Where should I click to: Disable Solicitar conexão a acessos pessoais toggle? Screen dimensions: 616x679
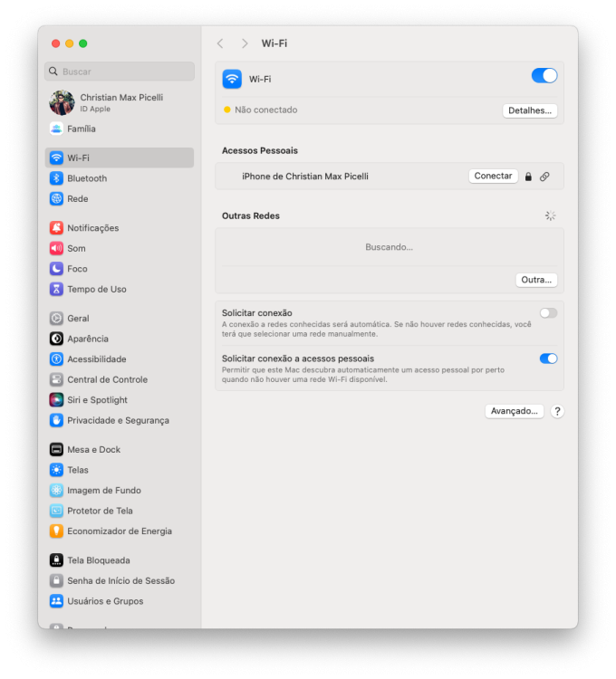click(548, 359)
